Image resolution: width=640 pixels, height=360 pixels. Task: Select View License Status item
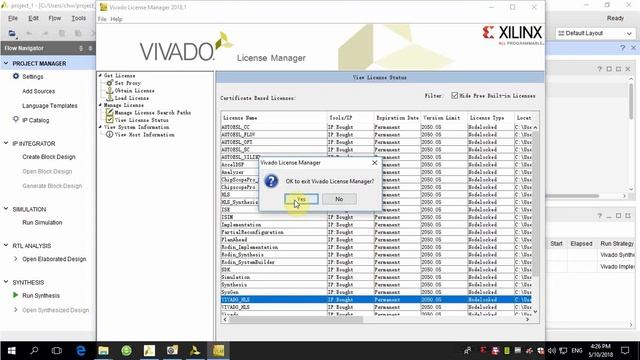141,120
